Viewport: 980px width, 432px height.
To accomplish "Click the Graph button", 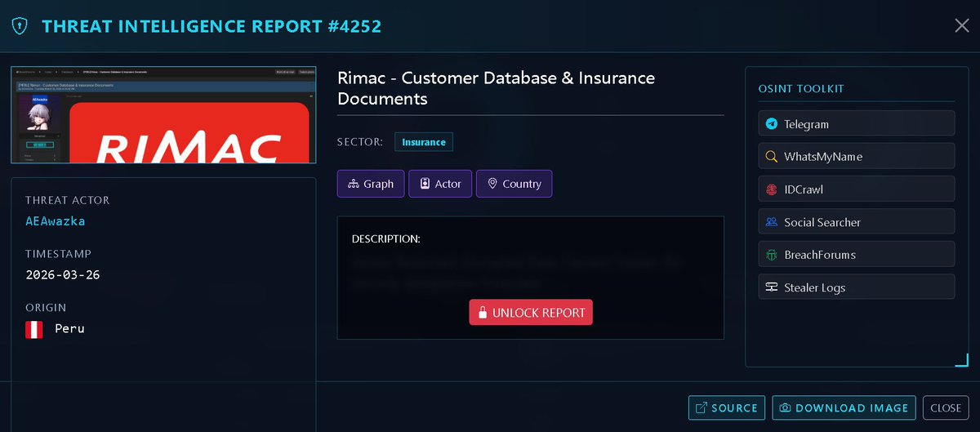I will click(x=370, y=184).
